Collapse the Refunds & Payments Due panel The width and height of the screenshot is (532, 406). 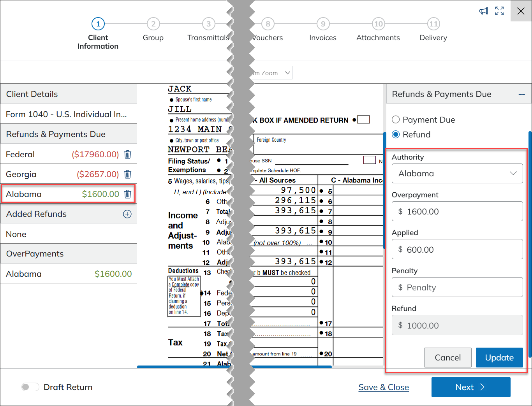521,95
